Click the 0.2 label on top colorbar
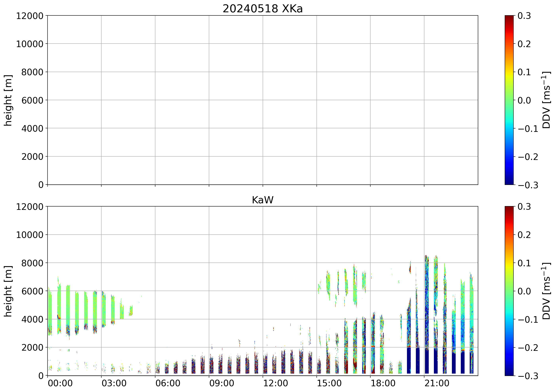The image size is (556, 392). click(x=524, y=44)
